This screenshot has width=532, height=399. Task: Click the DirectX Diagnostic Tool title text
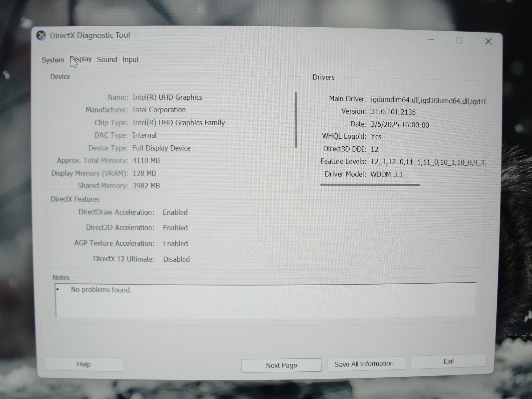(x=90, y=35)
